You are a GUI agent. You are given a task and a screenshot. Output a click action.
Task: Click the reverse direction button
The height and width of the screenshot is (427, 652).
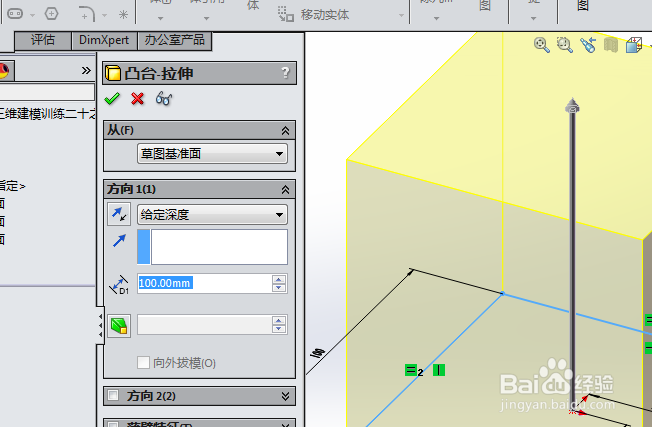click(119, 214)
